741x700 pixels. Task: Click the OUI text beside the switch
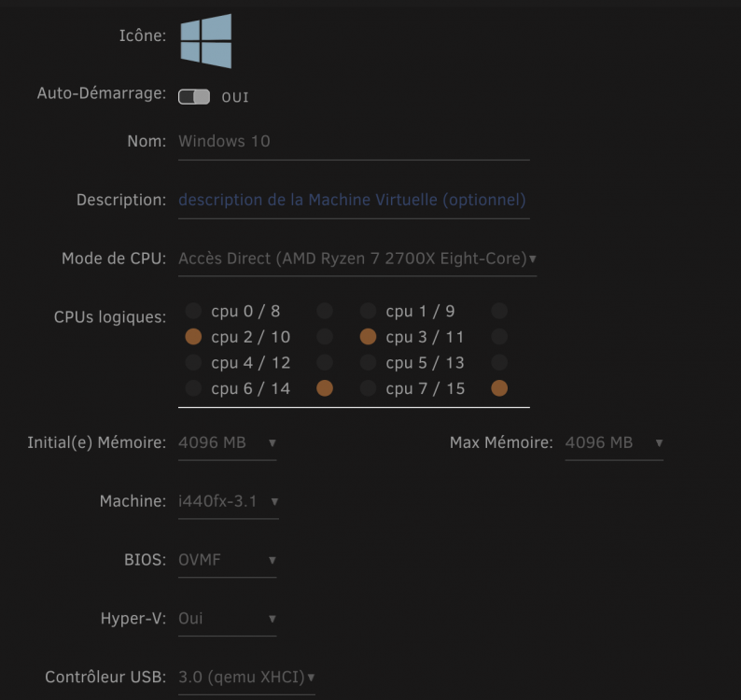[x=235, y=97]
